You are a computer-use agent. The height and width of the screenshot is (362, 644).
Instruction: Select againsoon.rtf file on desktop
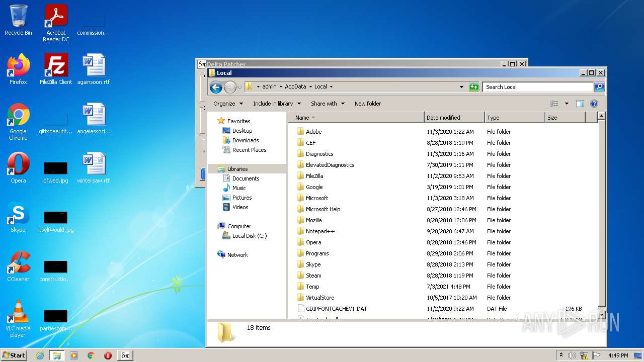pos(94,69)
